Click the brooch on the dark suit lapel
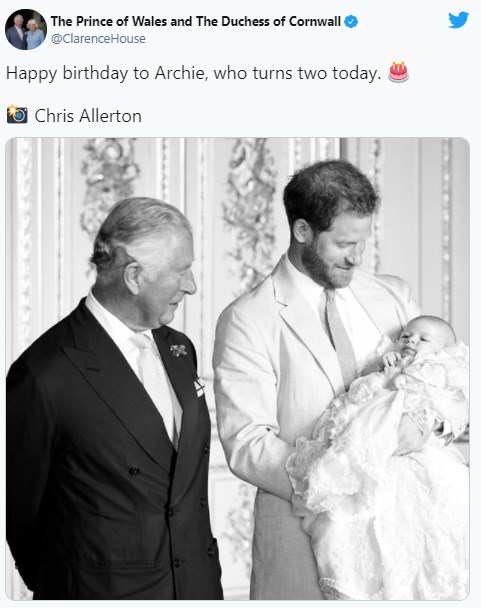 [178, 350]
